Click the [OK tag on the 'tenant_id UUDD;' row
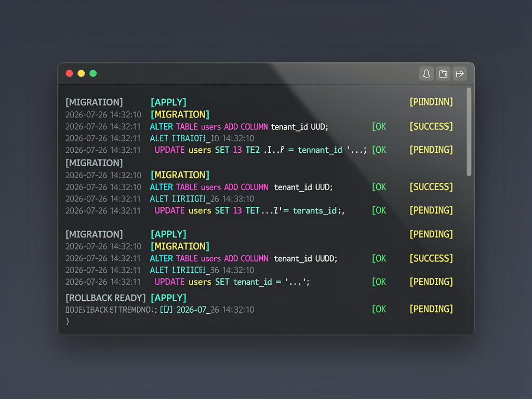 [379, 259]
